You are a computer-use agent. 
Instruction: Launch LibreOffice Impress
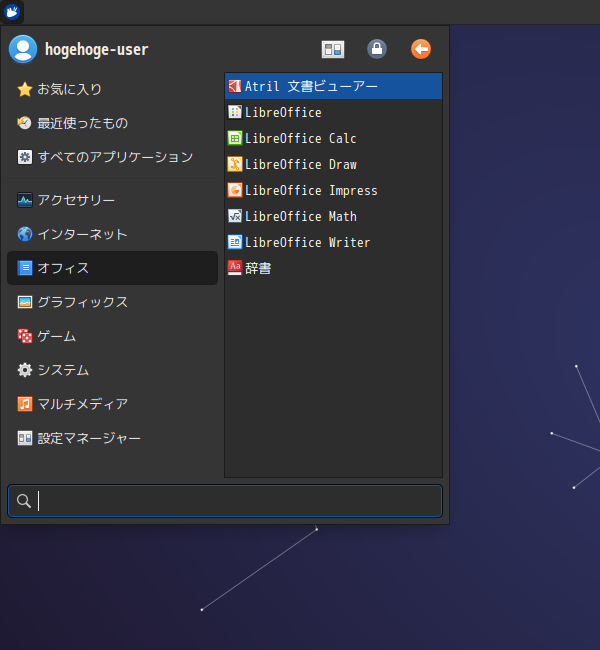tap(333, 190)
